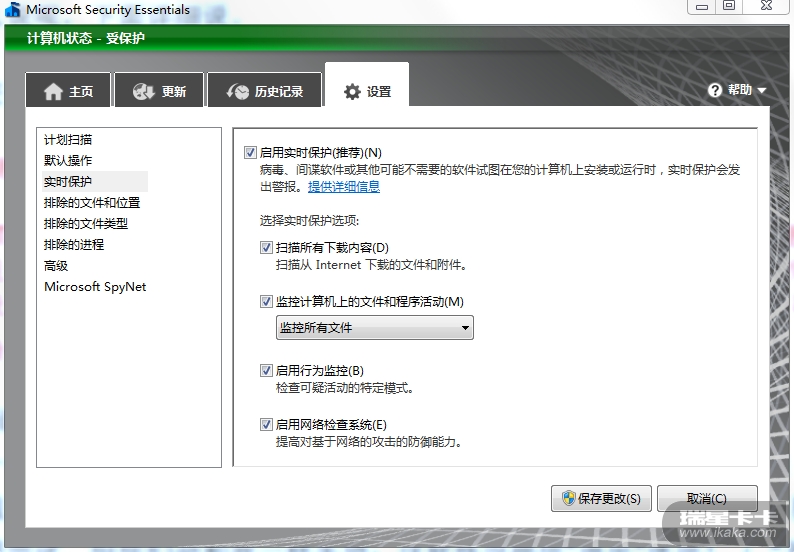
Task: Click the 保存更改(S) button
Action: 601,498
